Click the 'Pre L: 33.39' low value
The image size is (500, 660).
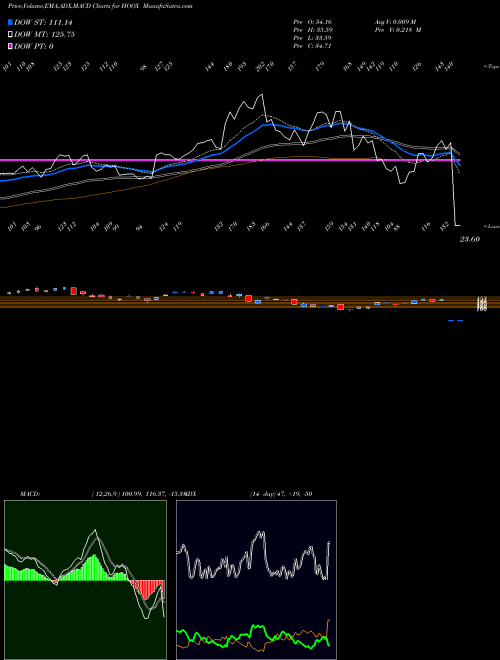pos(312,38)
